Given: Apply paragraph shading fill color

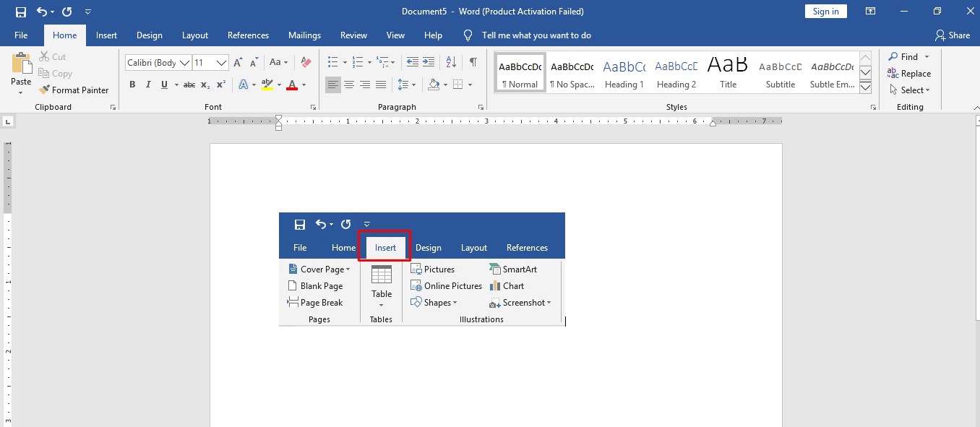Looking at the screenshot, I should click(434, 85).
